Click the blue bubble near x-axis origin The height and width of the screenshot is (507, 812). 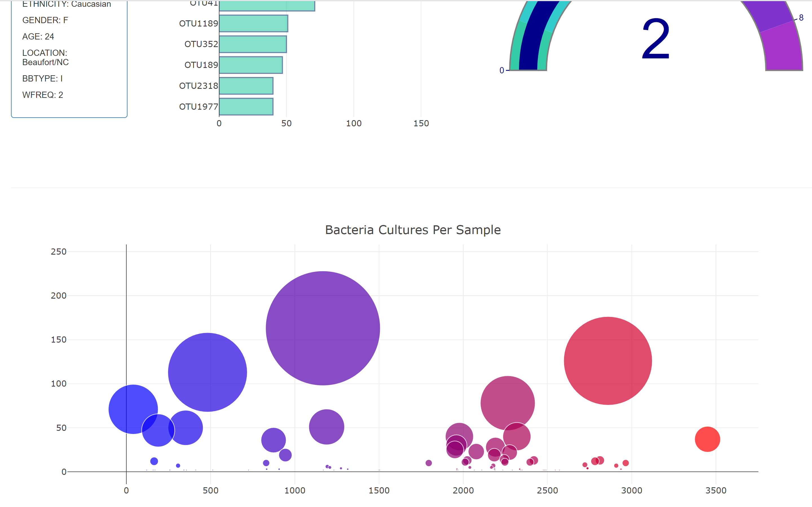click(x=133, y=409)
